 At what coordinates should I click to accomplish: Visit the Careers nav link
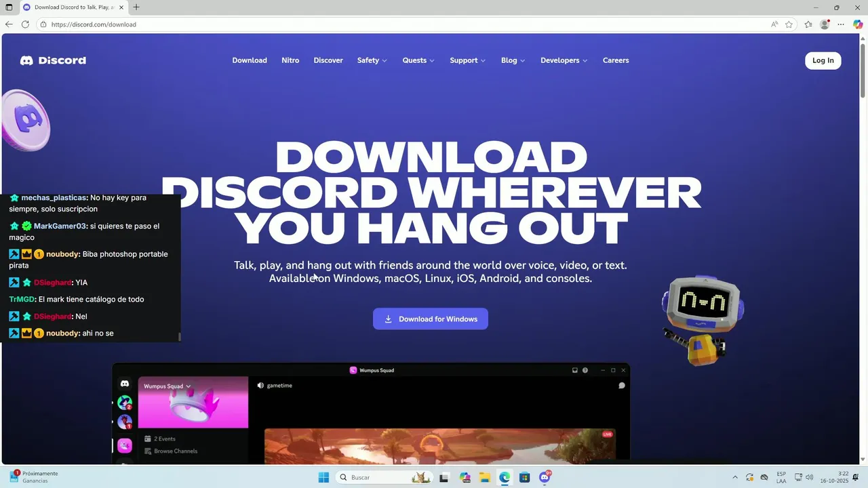pos(616,60)
